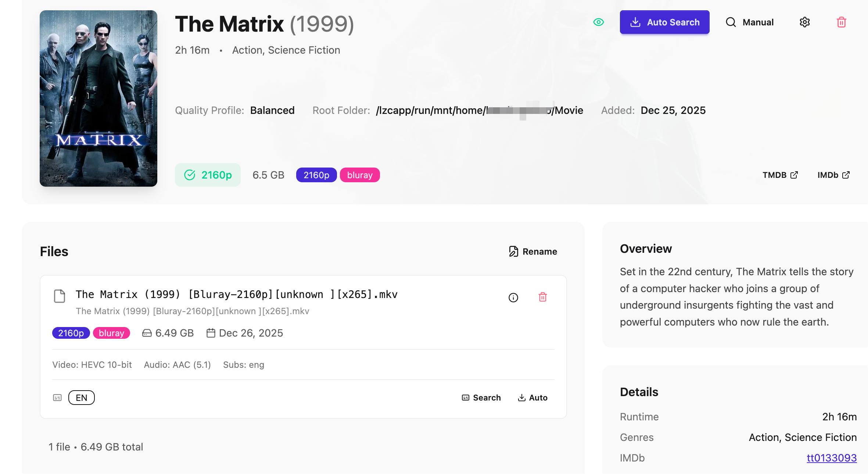
Task: Open the IMDb external link
Action: point(833,175)
